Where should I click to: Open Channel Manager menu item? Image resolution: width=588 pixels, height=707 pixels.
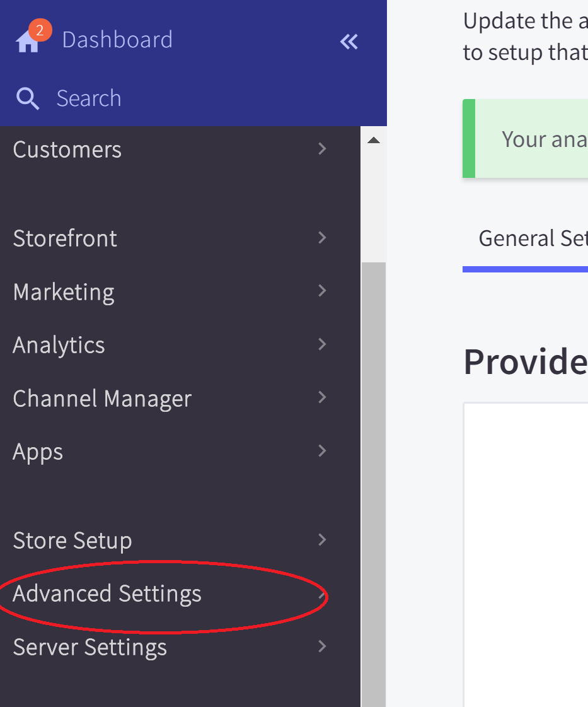click(x=102, y=399)
